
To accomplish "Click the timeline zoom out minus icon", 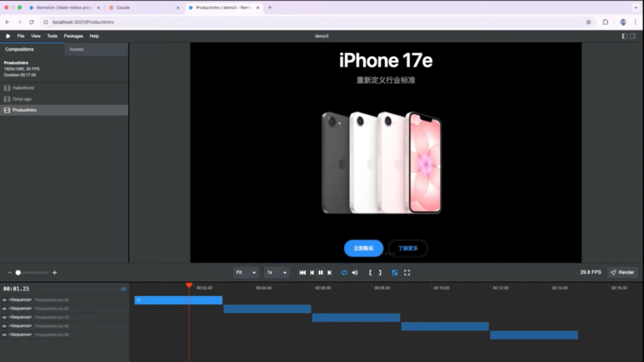I will click(x=9, y=273).
